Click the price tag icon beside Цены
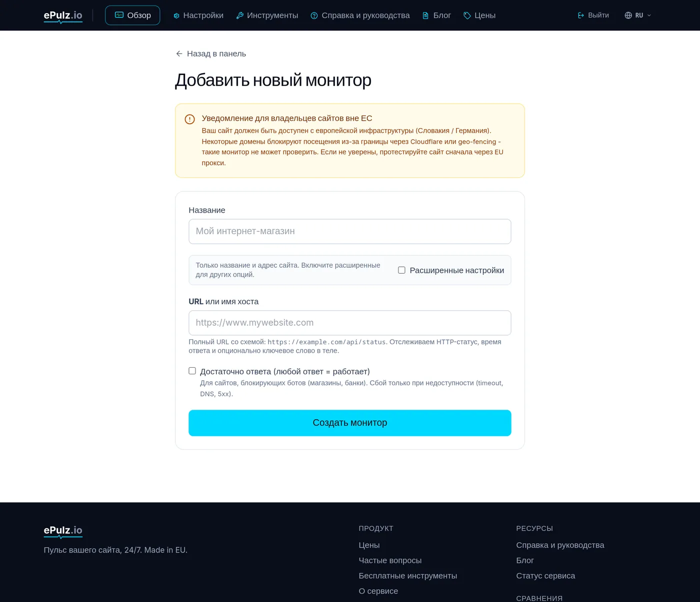700x602 pixels. (467, 16)
